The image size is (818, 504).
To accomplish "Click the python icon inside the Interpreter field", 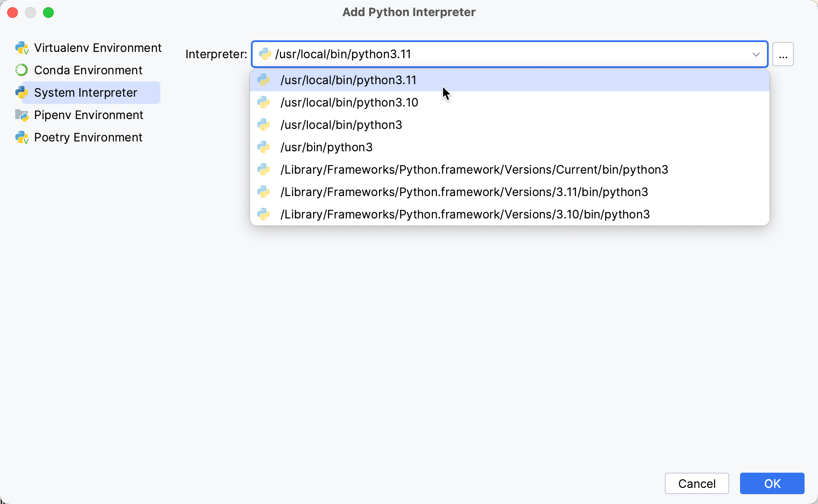I will [x=265, y=54].
